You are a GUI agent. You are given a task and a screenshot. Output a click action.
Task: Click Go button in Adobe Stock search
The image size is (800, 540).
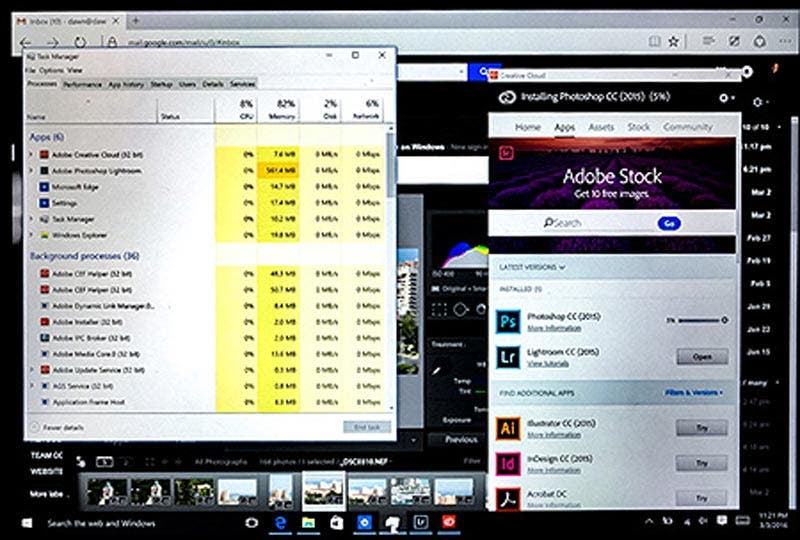[669, 223]
